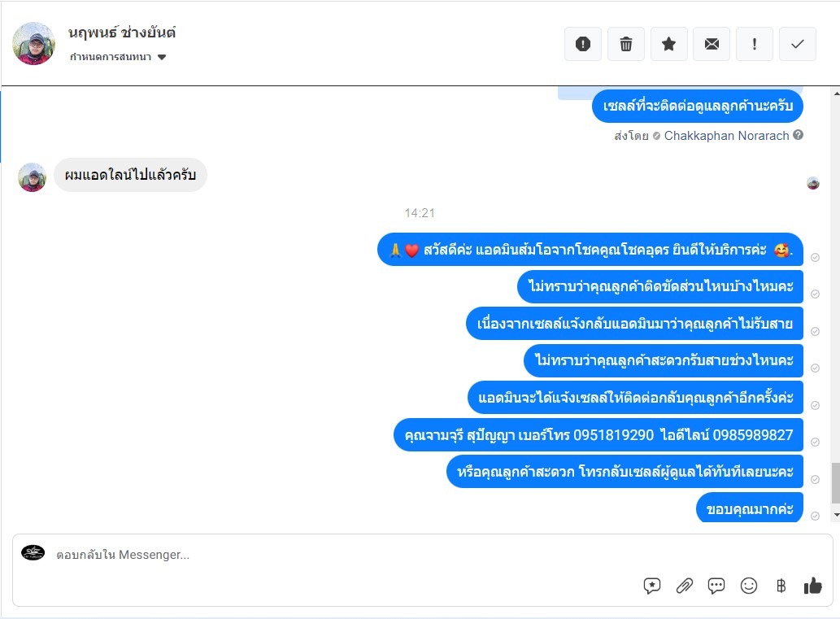Click the scrollbar down arrow in chat
This screenshot has height=619, width=840.
pos(836,515)
